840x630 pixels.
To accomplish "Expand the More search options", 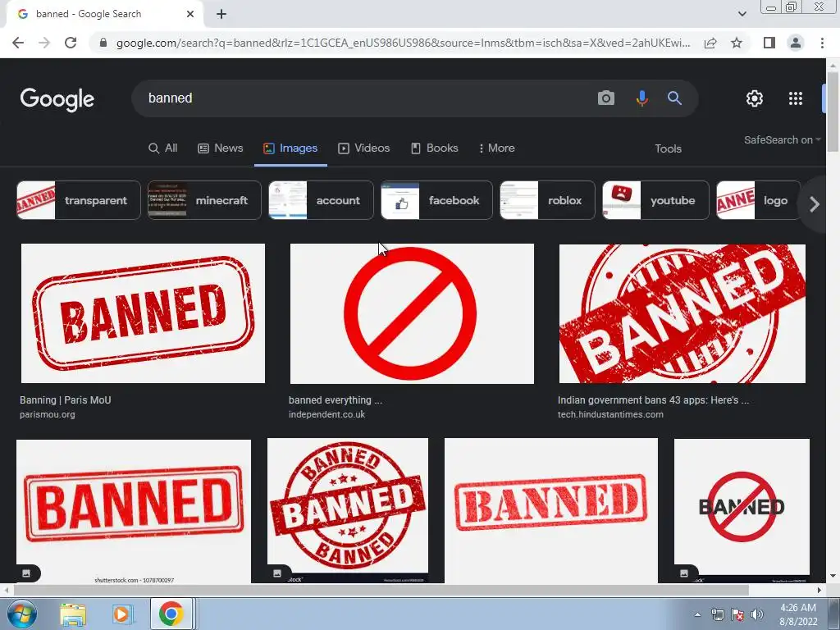I will click(x=496, y=148).
